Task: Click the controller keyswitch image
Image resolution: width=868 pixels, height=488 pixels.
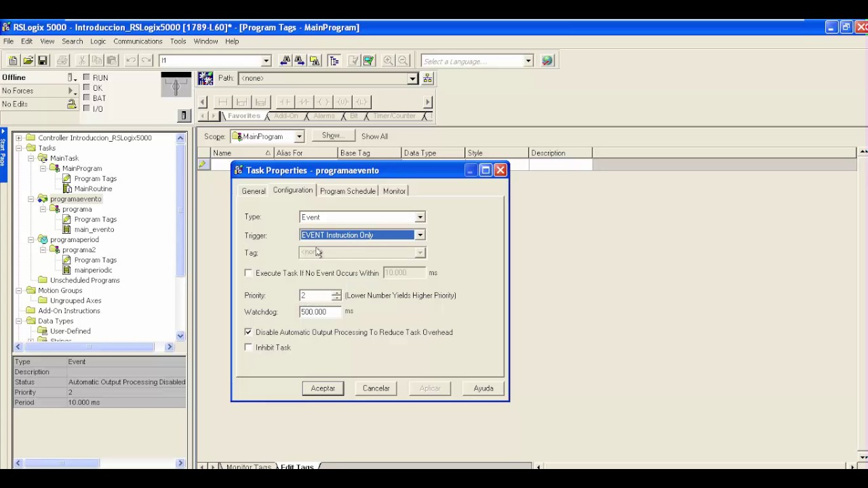Action: coord(176,85)
